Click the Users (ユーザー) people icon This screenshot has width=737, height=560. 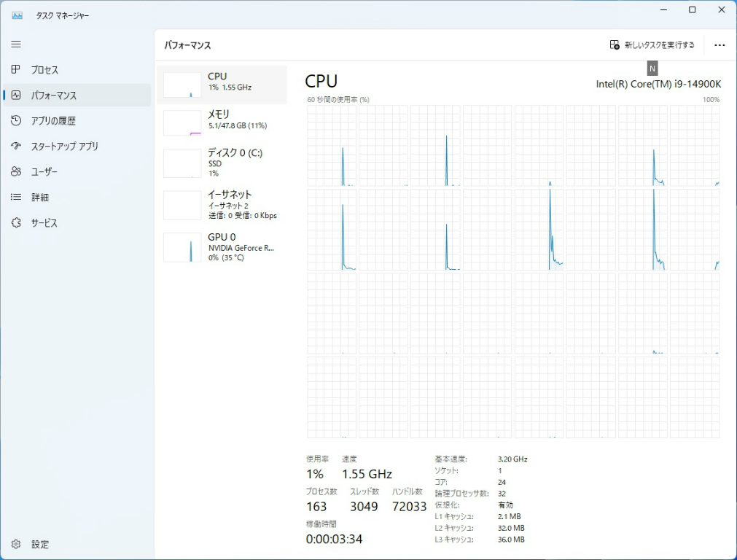[16, 171]
